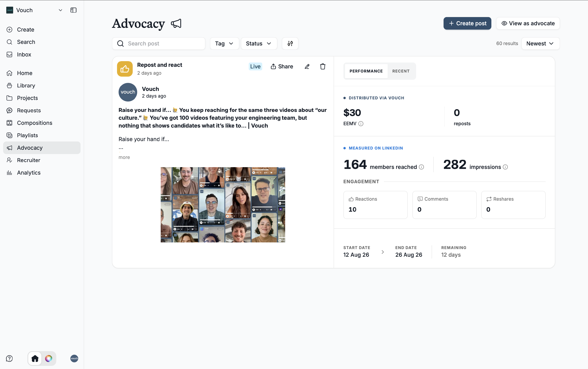
Task: Switch to the Performance tab
Action: coord(366,71)
